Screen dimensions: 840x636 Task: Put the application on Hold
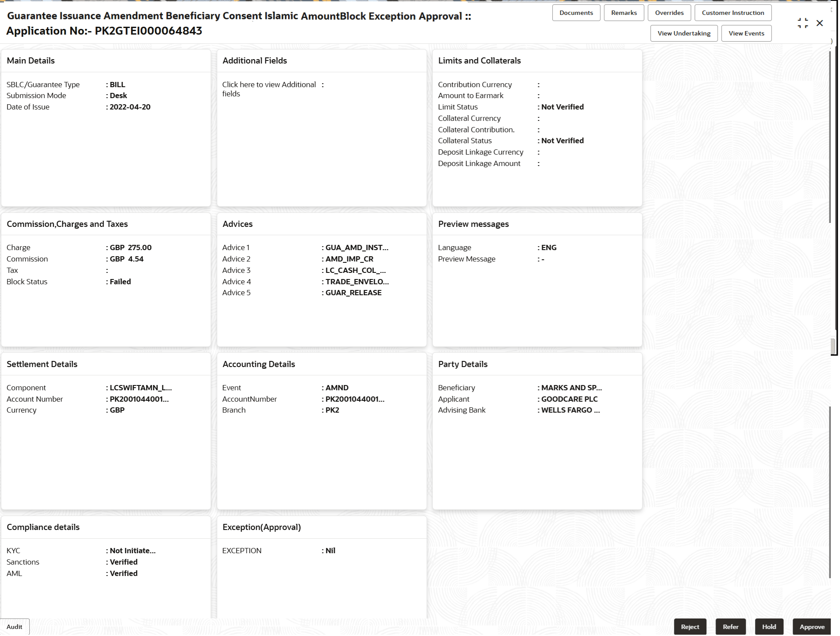(769, 626)
